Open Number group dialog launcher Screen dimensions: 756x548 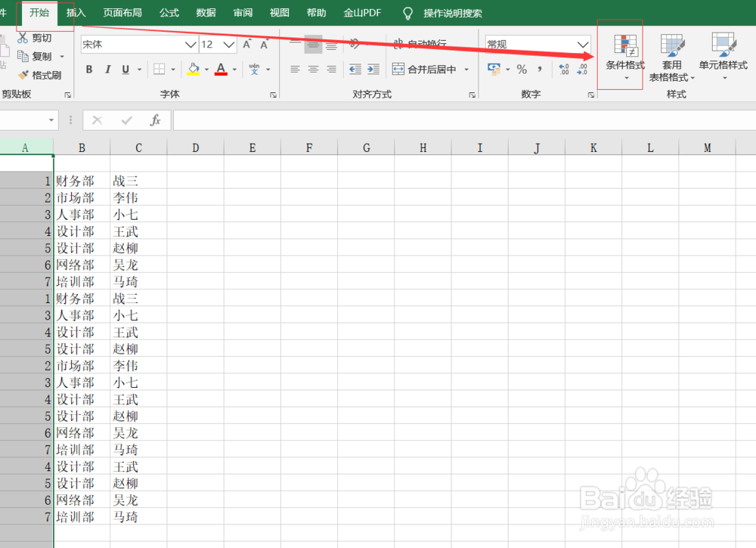pos(591,95)
